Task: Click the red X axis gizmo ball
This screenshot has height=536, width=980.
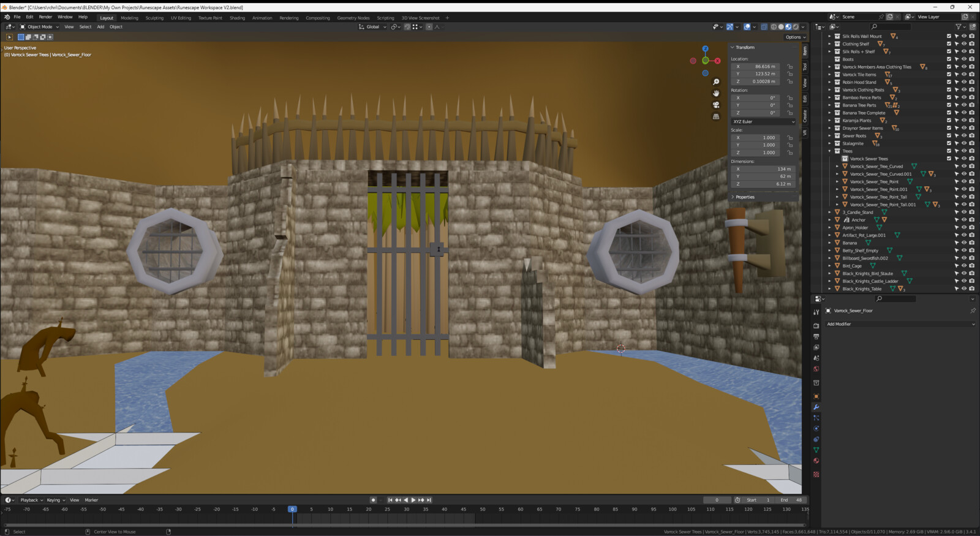Action: click(718, 61)
